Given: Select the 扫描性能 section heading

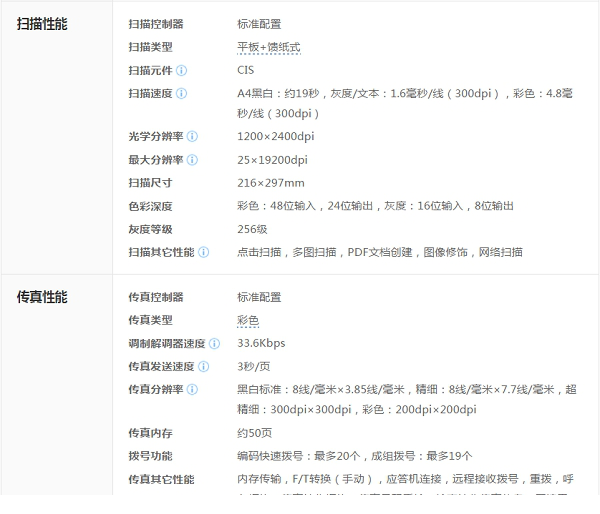Looking at the screenshot, I should 42,24.
